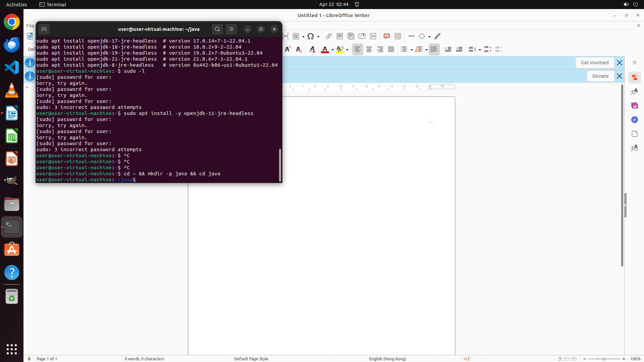Open the sidebar Navigator panel
This screenshot has height=362, width=644.
tap(634, 120)
